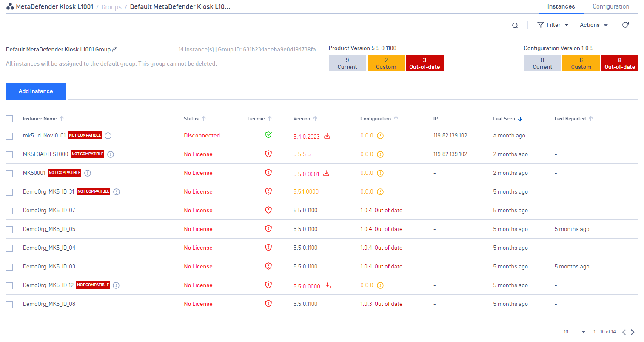The height and width of the screenshot is (342, 644).
Task: Click red license shield for MK50001
Action: click(x=268, y=172)
